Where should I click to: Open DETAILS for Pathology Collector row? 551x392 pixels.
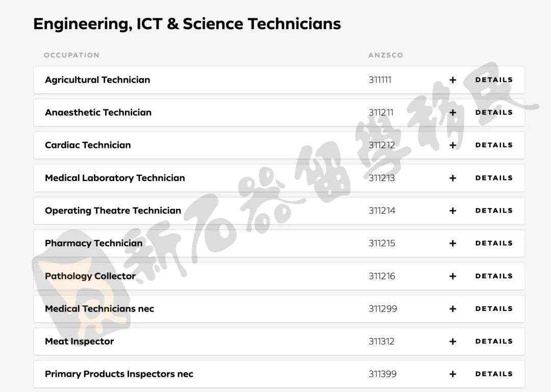click(x=494, y=276)
